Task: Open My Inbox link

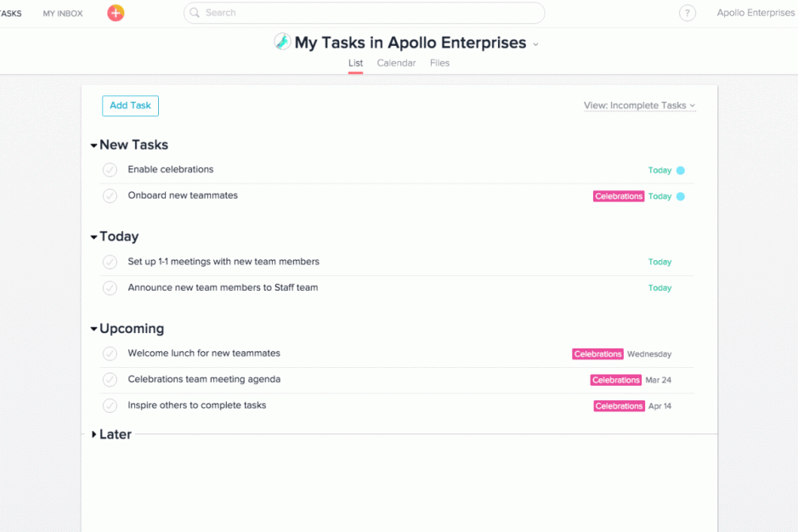Action: click(63, 14)
